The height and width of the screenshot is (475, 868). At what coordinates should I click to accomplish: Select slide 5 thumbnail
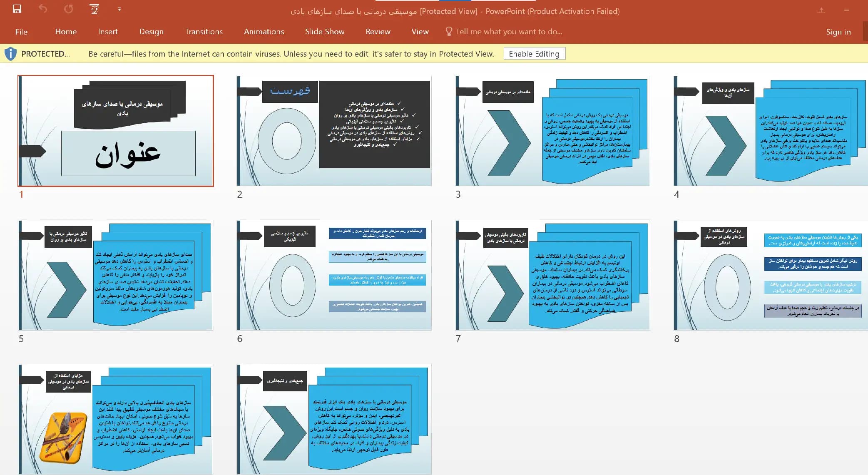[116, 275]
